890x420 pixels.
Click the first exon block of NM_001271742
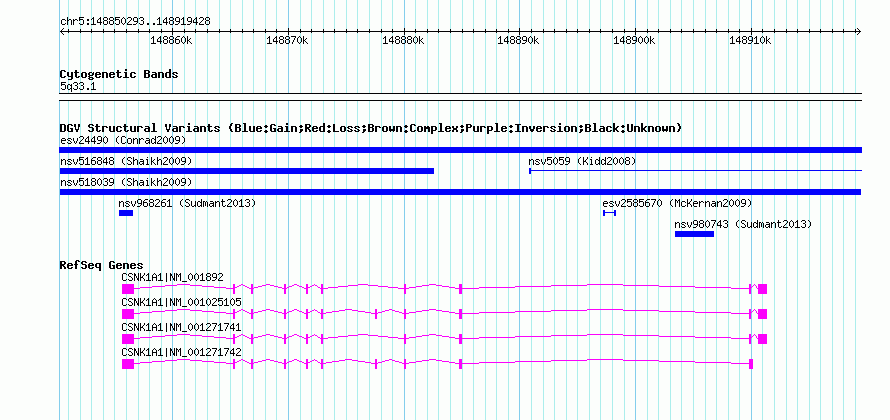click(128, 364)
